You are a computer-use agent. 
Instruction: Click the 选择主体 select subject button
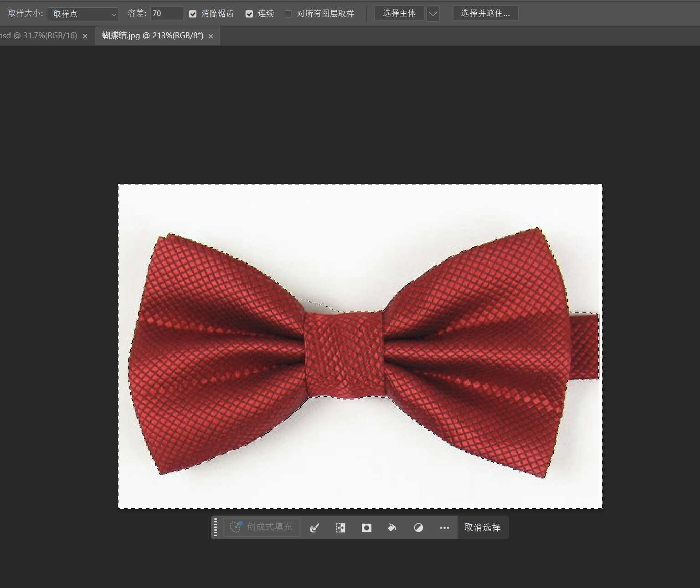pyautogui.click(x=399, y=13)
